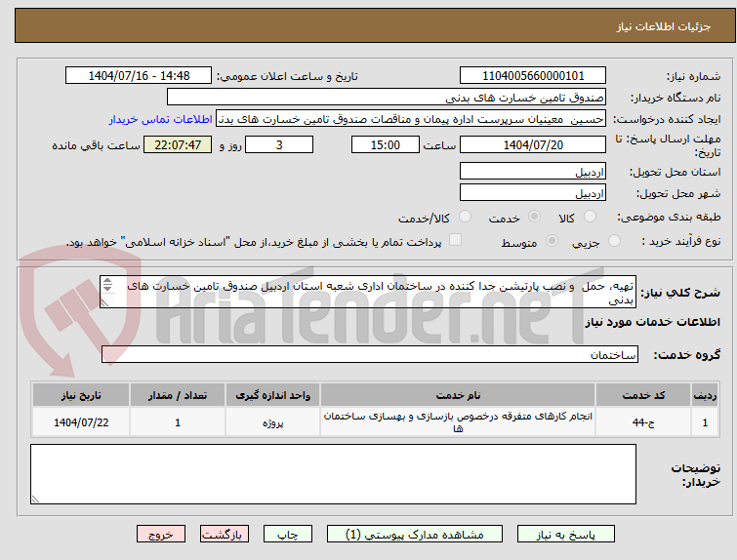Click the deadline date field 1404/07/20
Viewport: 737px width, 560px height.
(533, 144)
